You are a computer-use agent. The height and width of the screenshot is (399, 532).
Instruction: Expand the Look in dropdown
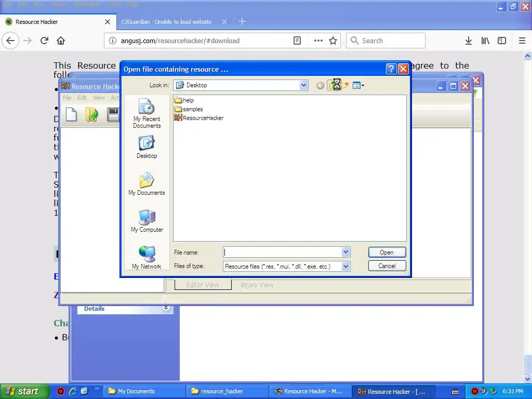pos(303,85)
